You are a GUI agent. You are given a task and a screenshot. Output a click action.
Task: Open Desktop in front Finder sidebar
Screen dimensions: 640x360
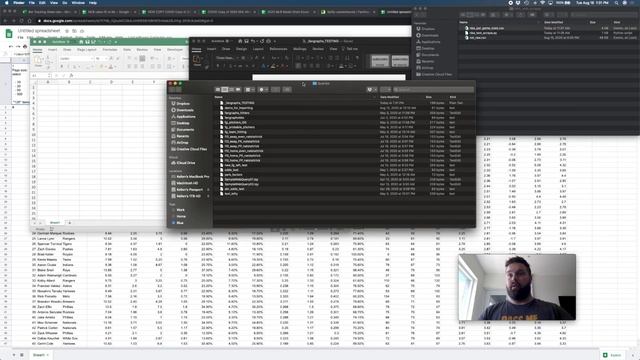180,123
